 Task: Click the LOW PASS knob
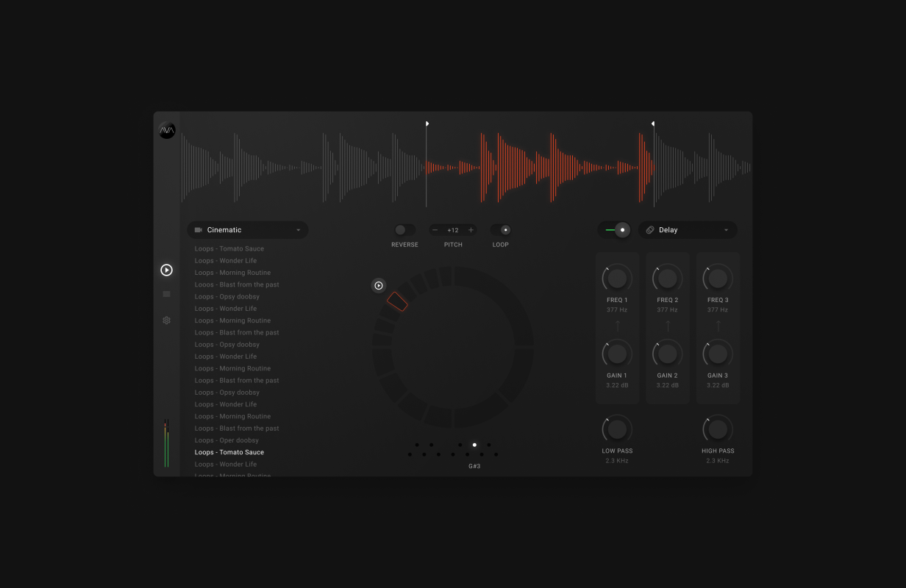(x=617, y=429)
